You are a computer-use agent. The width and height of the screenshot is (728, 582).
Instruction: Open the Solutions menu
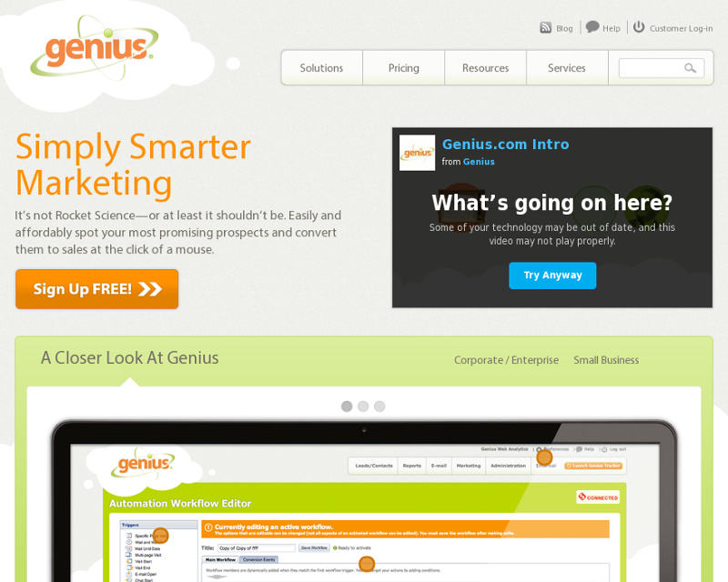pyautogui.click(x=321, y=68)
